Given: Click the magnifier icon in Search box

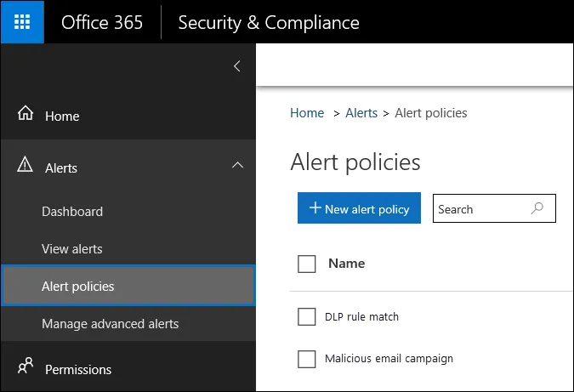Looking at the screenshot, I should click(537, 208).
